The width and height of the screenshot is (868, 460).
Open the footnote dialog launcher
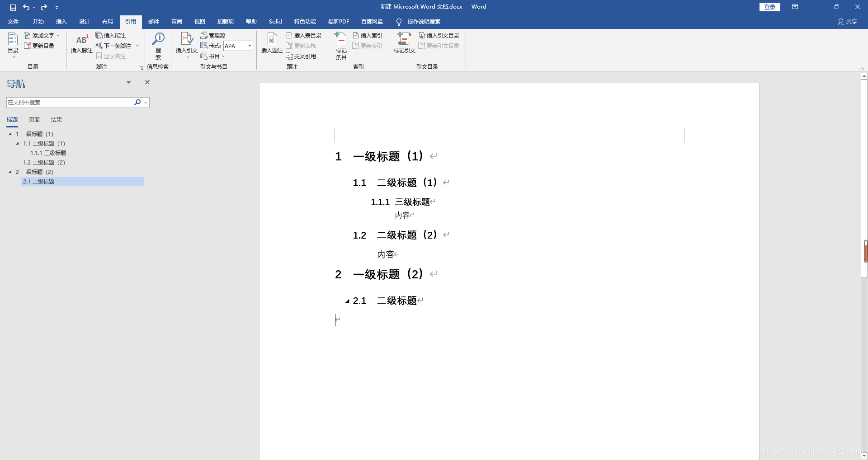click(x=141, y=67)
